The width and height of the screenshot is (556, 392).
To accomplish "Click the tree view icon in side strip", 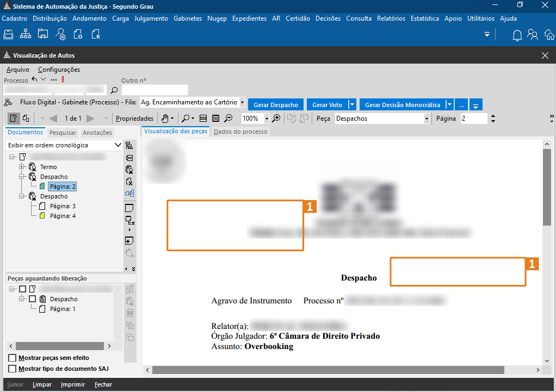I will point(129,145).
